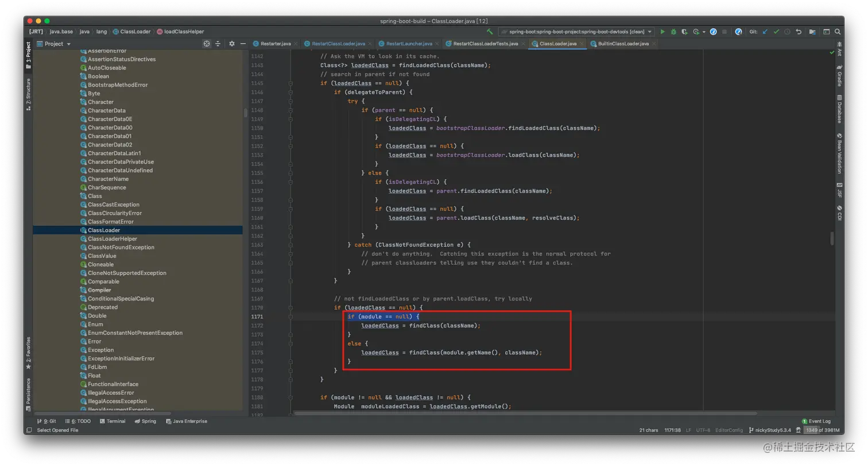
Task: Commit changes with the green Git checkmark
Action: [776, 32]
